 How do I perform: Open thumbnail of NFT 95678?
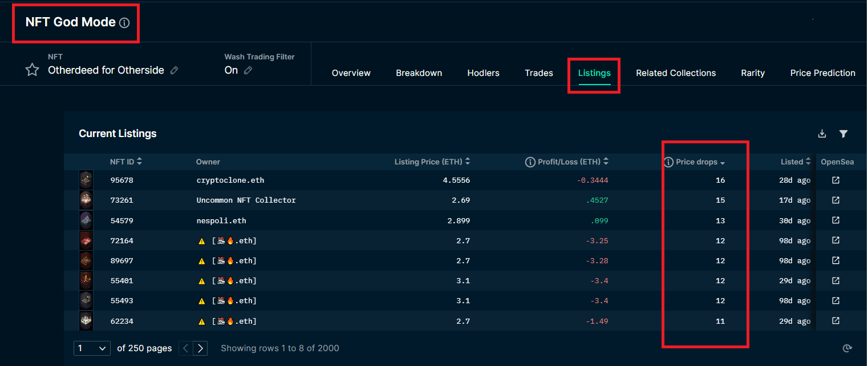coord(86,180)
